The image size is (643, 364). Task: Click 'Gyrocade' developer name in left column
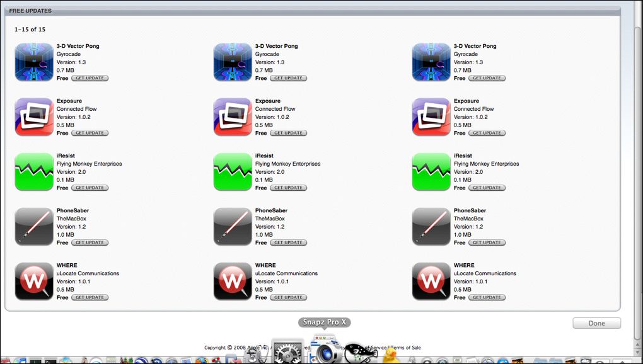[x=69, y=54]
